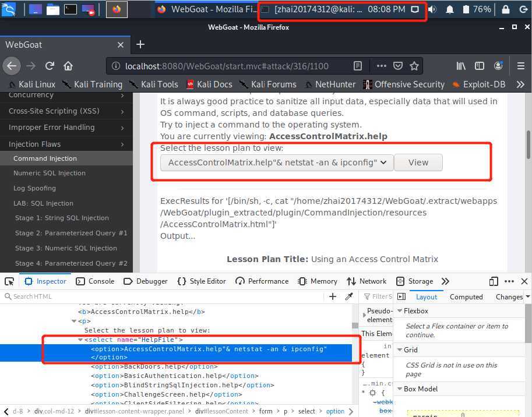Screen dimensions: 532x417
Task: Collapse the select HelpFile node in Inspector
Action: pyautogui.click(x=80, y=340)
